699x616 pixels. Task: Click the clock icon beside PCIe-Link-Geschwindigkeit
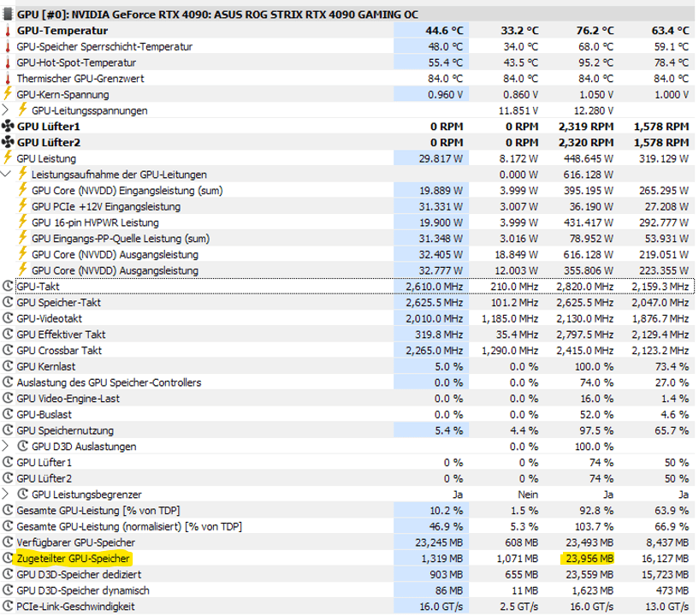click(x=8, y=607)
